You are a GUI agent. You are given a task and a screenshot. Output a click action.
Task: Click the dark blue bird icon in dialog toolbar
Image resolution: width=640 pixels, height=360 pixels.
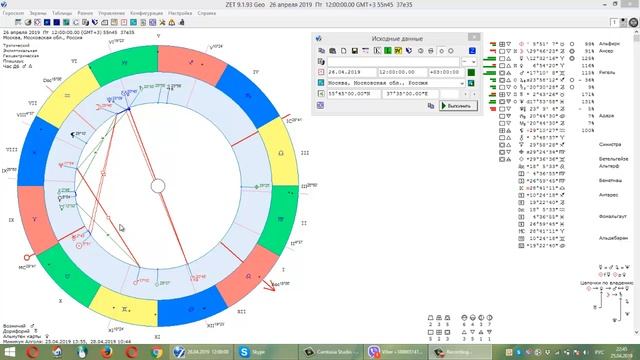pos(409,51)
